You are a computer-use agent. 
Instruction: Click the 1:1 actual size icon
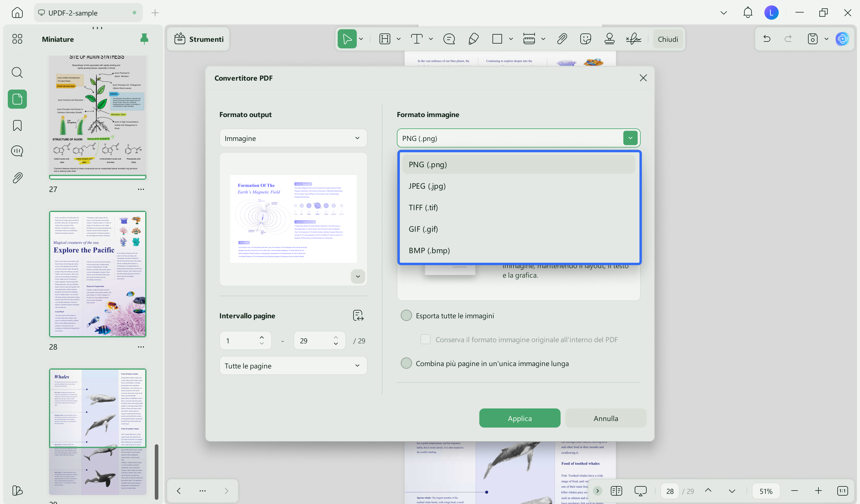(x=842, y=491)
